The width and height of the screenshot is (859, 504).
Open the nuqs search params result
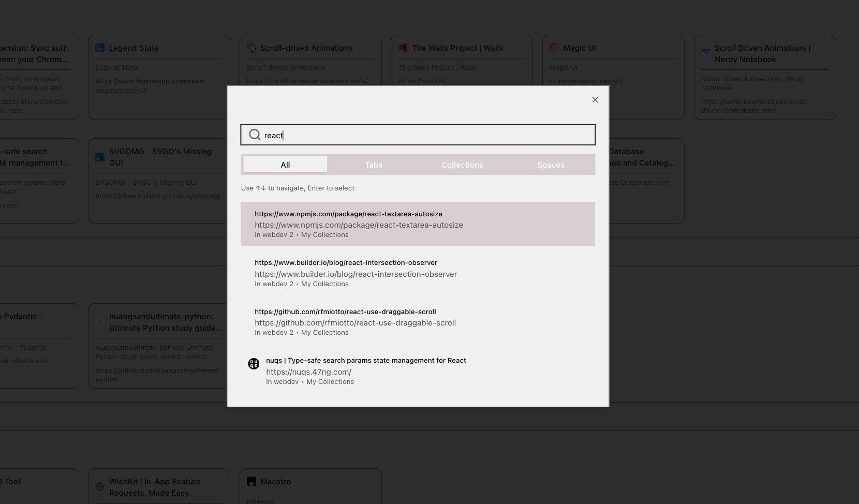click(x=418, y=371)
